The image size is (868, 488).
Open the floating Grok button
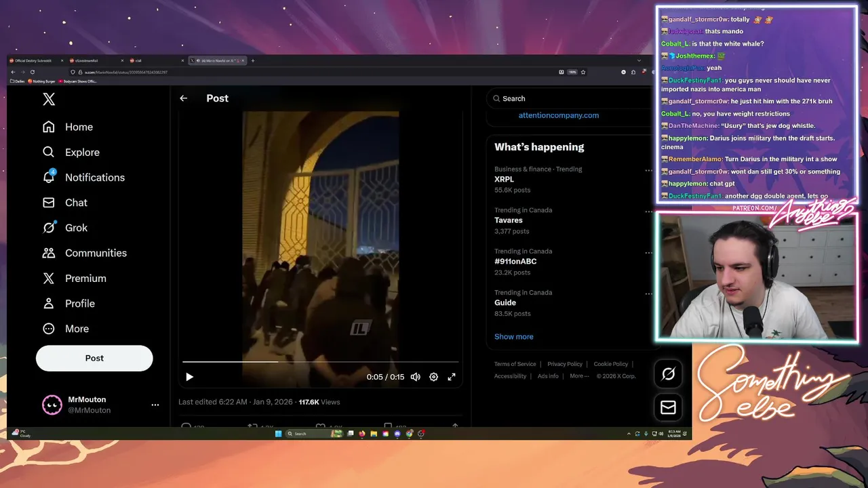pyautogui.click(x=668, y=373)
